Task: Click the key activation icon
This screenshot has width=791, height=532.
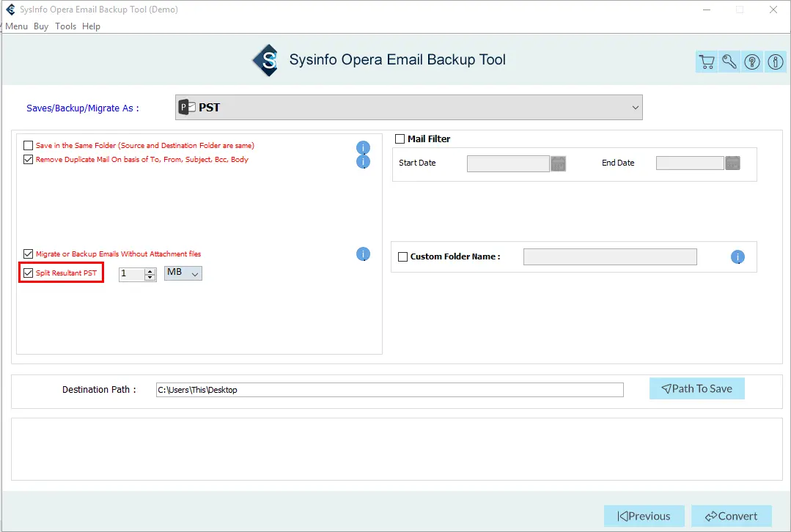Action: point(729,62)
